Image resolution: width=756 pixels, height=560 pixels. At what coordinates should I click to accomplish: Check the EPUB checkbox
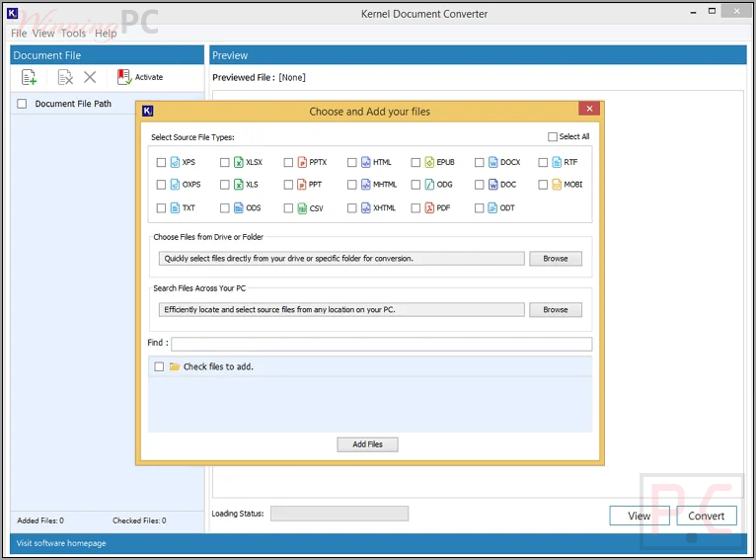(416, 163)
